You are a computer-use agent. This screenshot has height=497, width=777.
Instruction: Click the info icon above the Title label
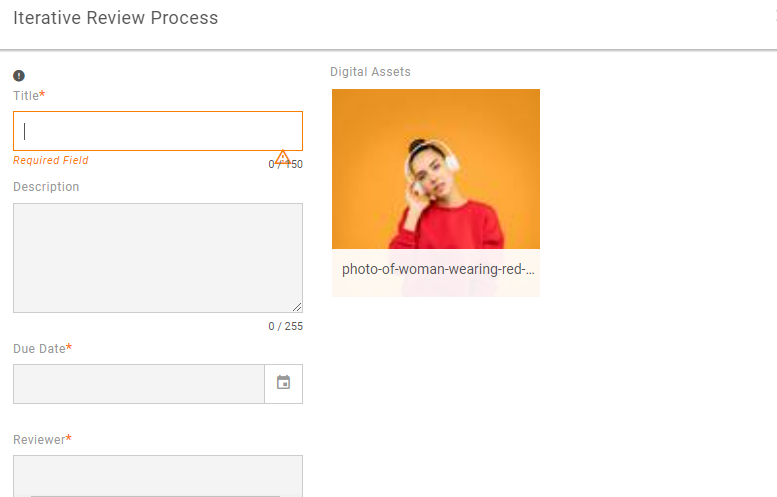19,76
